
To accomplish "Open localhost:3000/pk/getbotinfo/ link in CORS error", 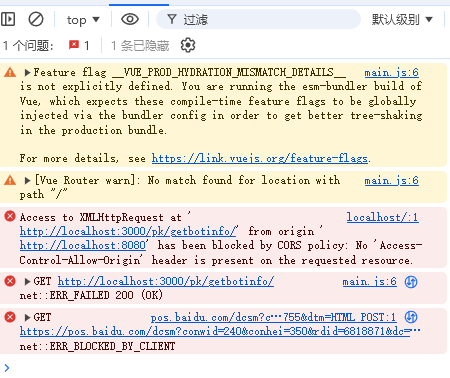I will click(x=128, y=231).
